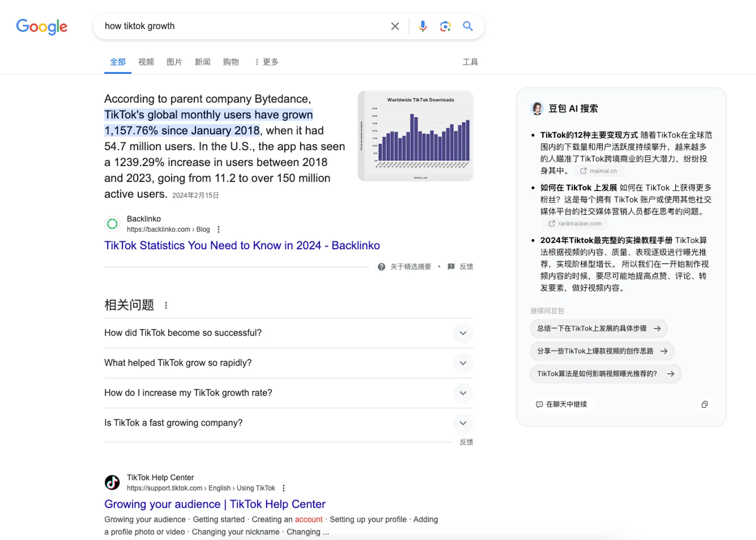Open the 工具 search tools button

(x=470, y=62)
